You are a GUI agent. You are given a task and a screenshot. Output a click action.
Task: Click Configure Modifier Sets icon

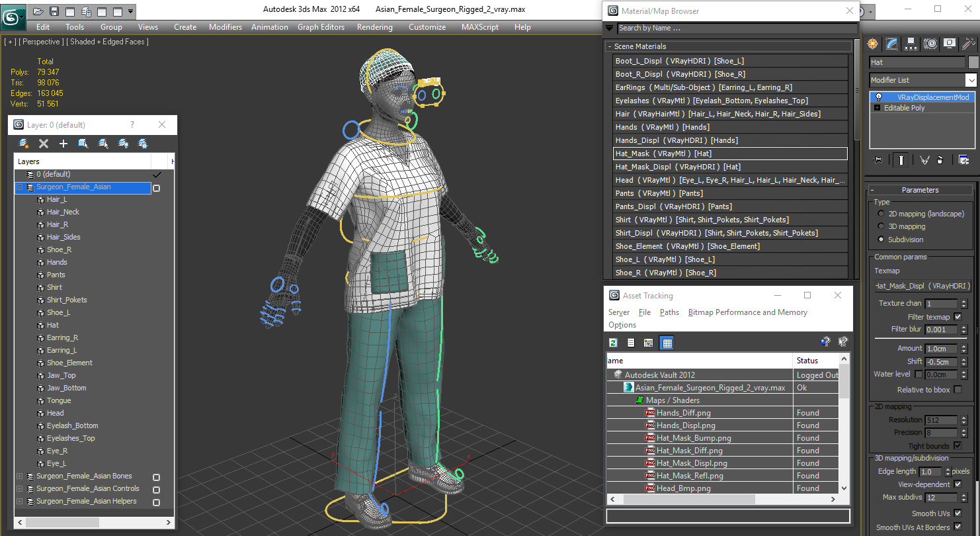[963, 159]
